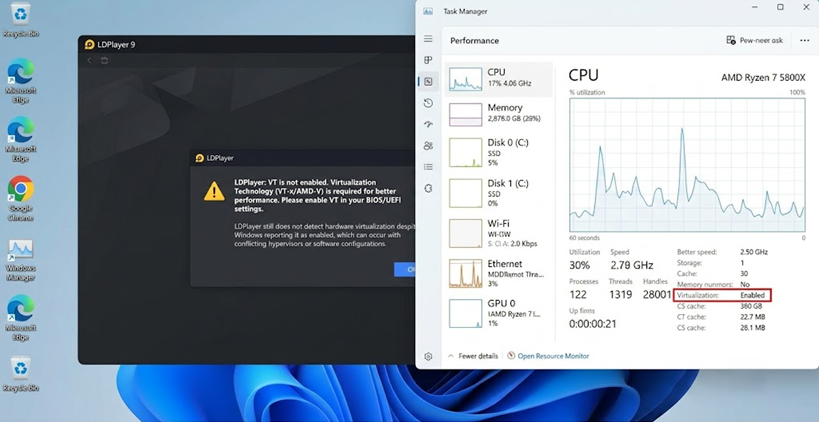Select Disk 1 (C:) in Performance list
The image size is (819, 422).
[x=498, y=193]
